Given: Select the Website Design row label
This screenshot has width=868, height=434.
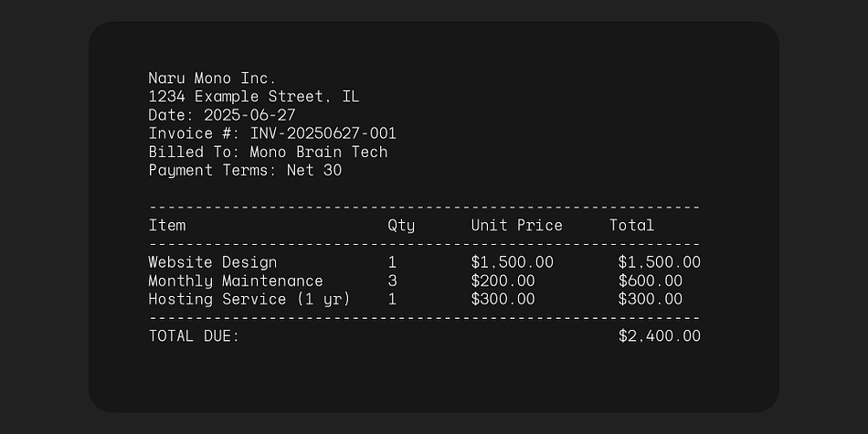Looking at the screenshot, I should 213,262.
